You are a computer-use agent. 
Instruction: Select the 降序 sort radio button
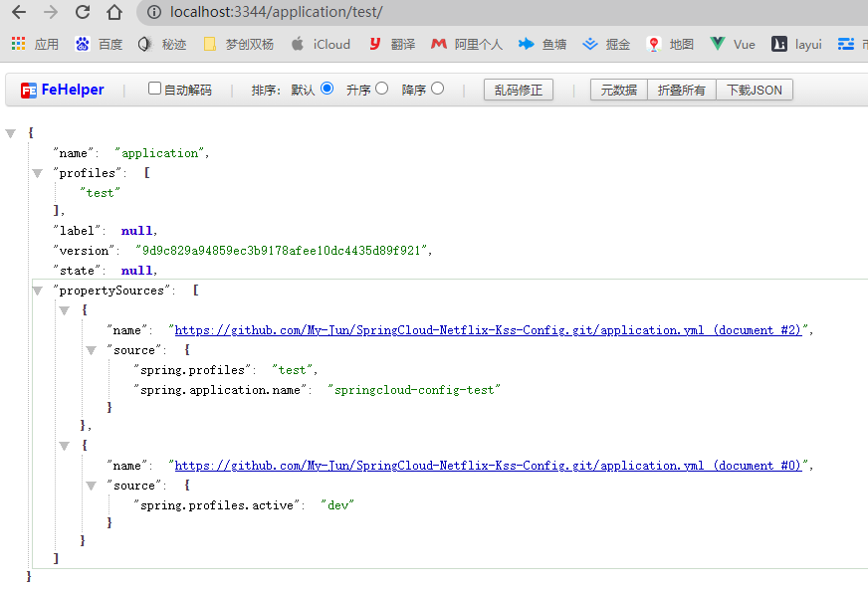437,89
